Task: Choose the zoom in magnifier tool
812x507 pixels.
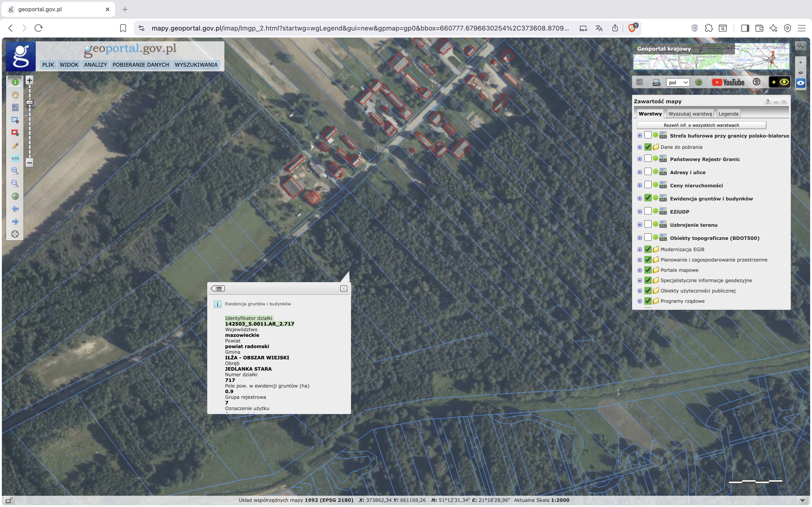Action: tap(15, 171)
